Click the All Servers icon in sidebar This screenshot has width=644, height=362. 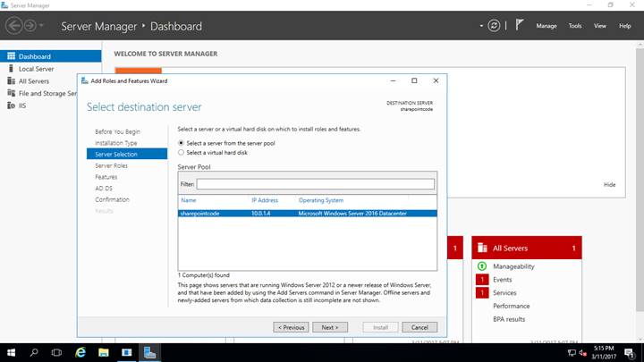click(x=11, y=80)
